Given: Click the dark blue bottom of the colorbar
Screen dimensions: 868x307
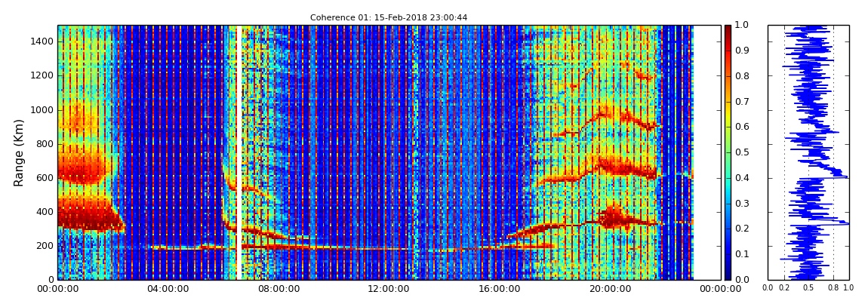Looking at the screenshot, I should 728,274.
